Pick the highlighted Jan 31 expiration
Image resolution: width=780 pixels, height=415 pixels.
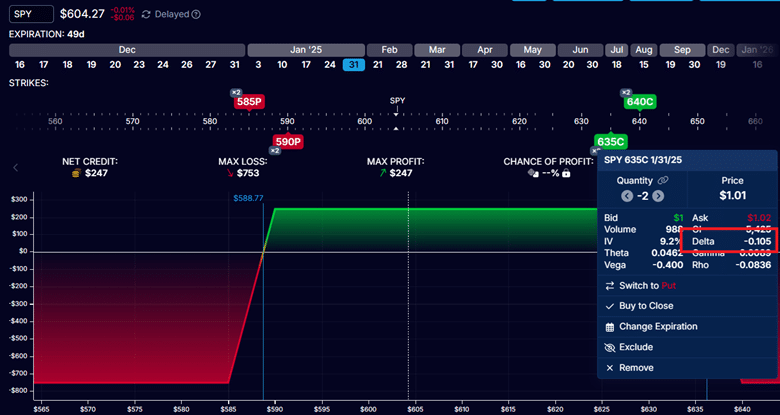coord(354,65)
